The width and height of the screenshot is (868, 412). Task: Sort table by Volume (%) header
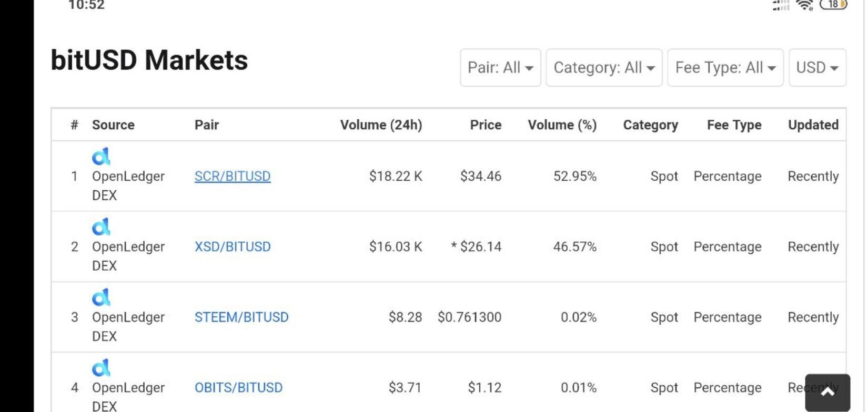(562, 125)
